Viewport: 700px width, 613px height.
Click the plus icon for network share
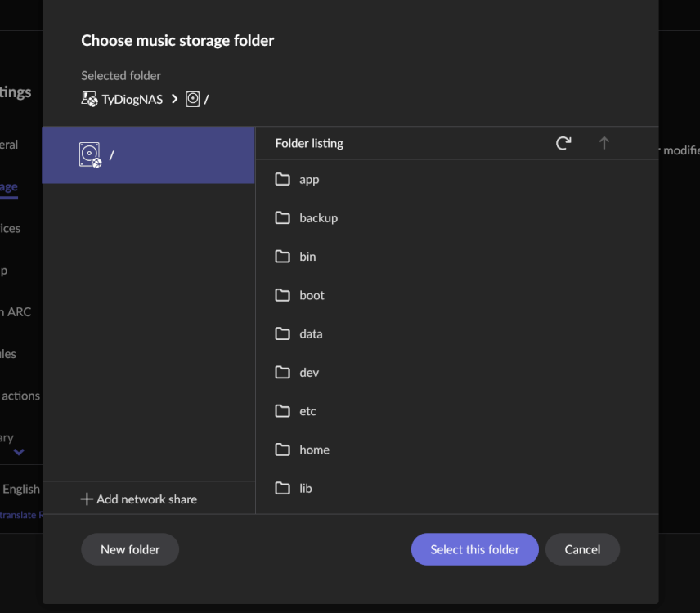(87, 499)
